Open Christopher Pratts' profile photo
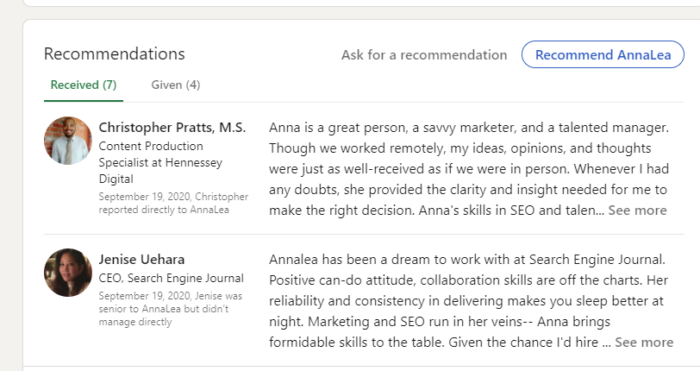 coord(68,141)
